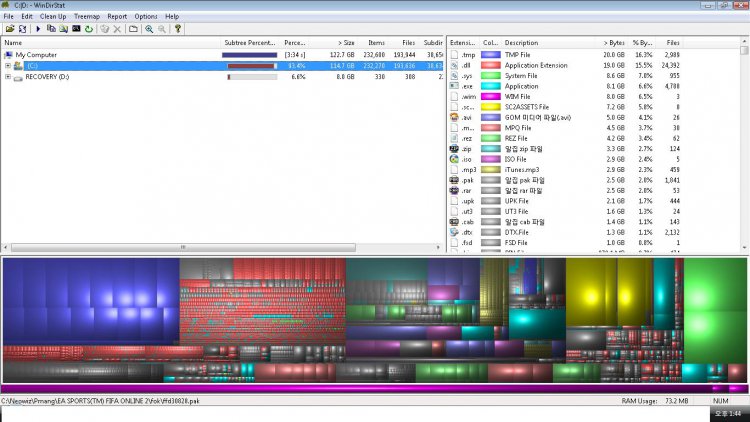This screenshot has height=422, width=750.
Task: Click the Copy Path toolbar icon
Action: pyautogui.click(x=51, y=29)
